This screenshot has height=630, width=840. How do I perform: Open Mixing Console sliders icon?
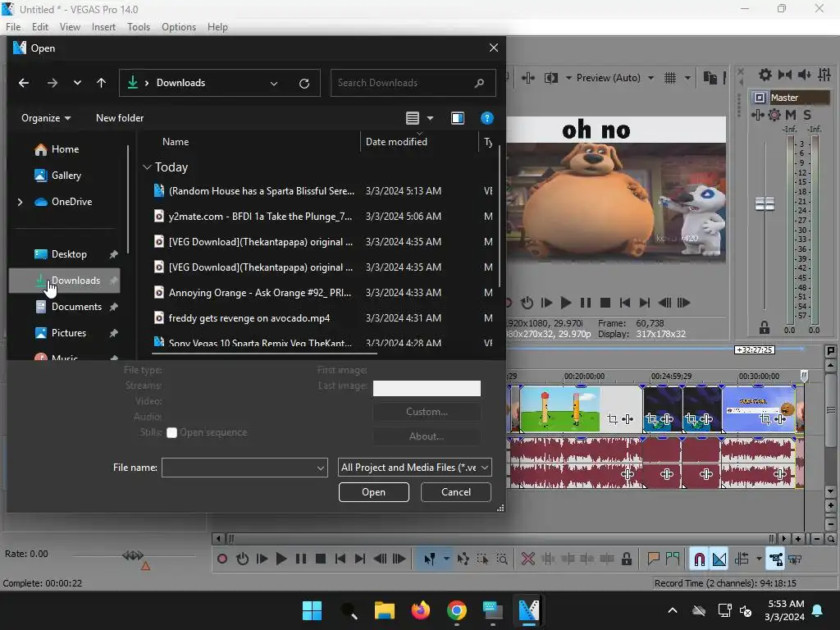tap(824, 75)
